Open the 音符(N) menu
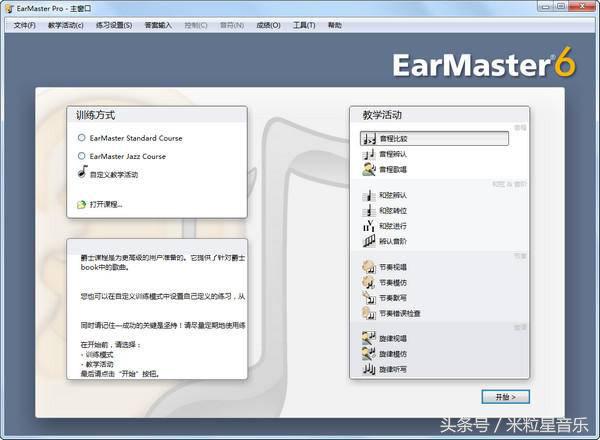 click(x=232, y=25)
